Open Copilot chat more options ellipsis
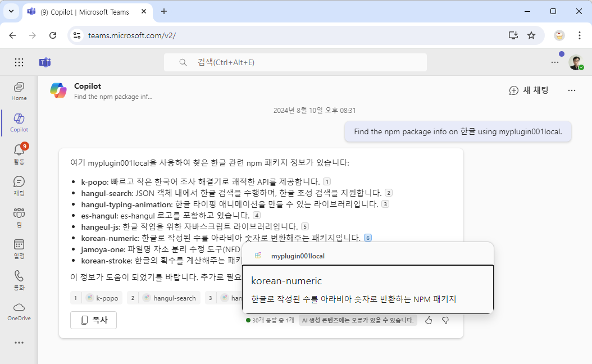This screenshot has height=364, width=592. coord(572,90)
